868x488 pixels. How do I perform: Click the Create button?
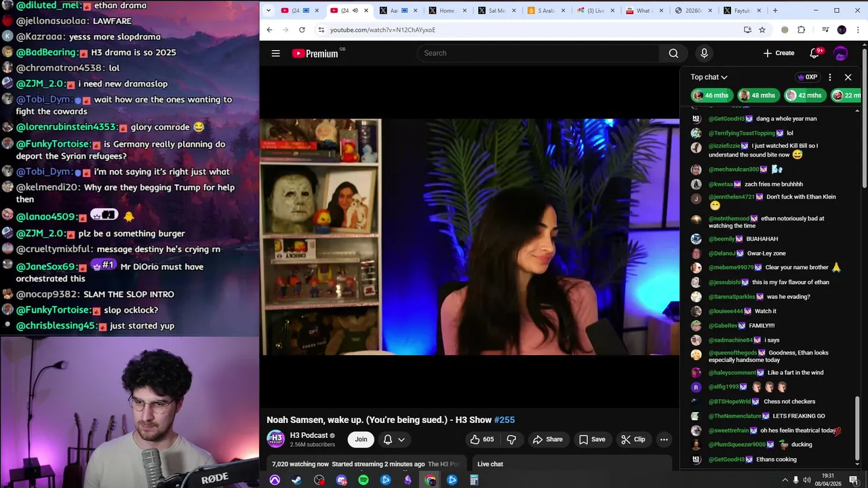tap(778, 53)
